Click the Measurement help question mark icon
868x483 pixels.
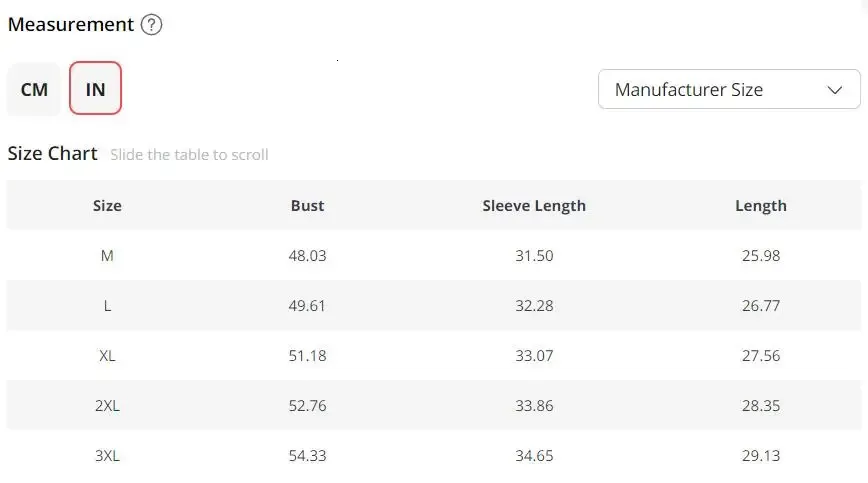pos(151,25)
